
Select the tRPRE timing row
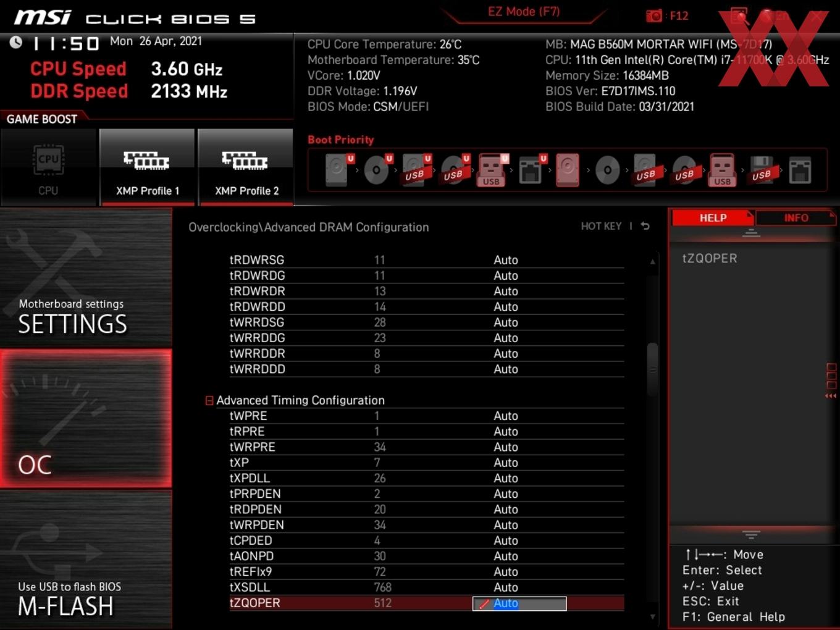click(427, 431)
